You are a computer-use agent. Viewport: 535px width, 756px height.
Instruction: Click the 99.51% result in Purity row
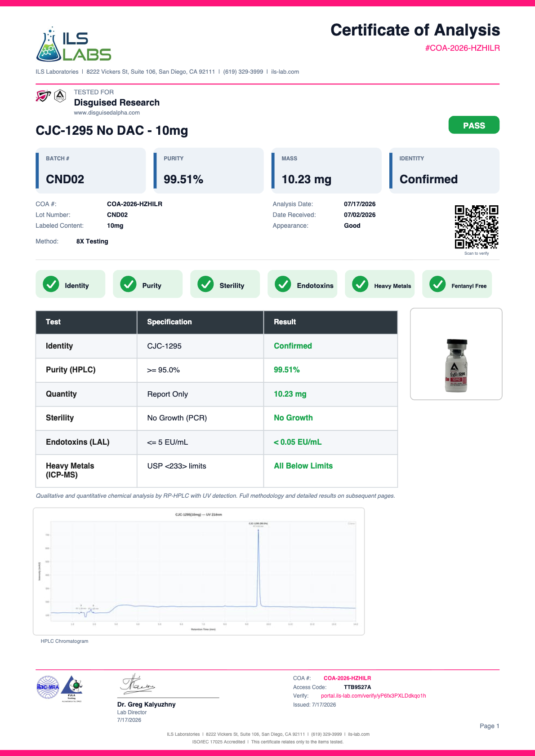[x=287, y=370]
